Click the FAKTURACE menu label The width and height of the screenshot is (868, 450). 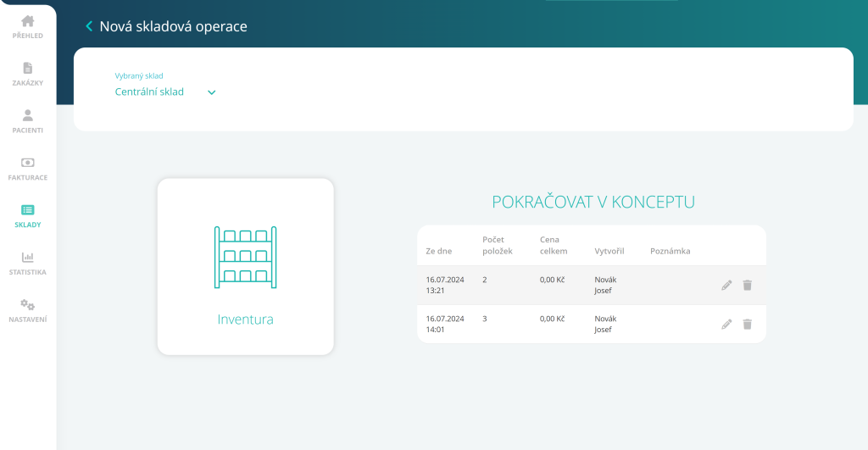(28, 178)
